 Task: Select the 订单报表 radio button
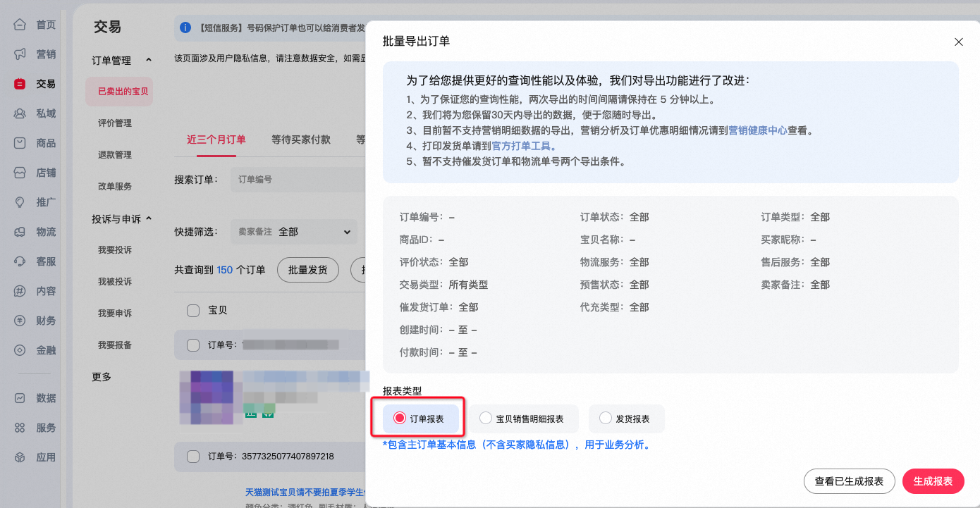[x=400, y=419]
